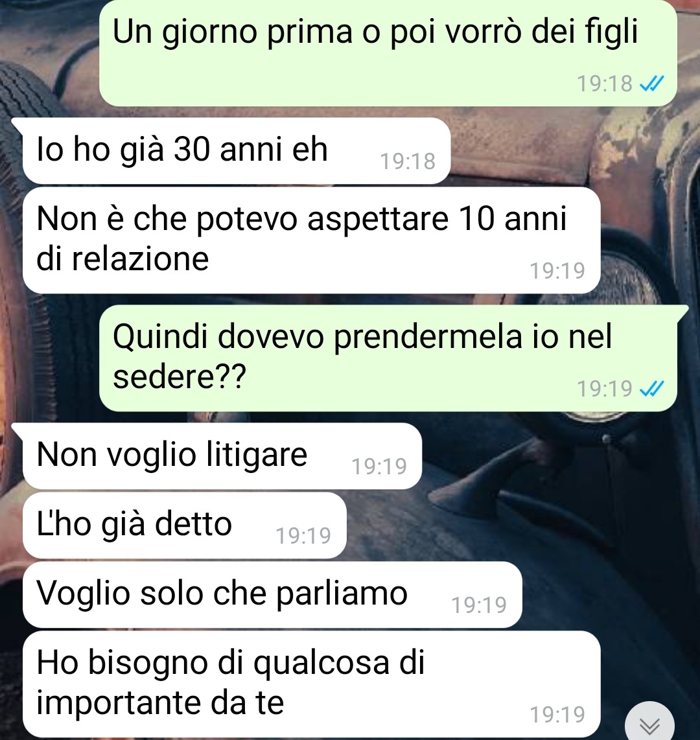Select the 'Voglio solo che parliamo' message
The height and width of the screenshot is (740, 700).
pos(272,595)
